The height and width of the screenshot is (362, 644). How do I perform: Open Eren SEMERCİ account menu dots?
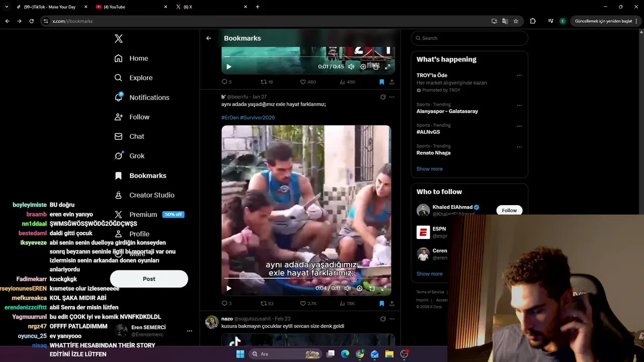190,331
